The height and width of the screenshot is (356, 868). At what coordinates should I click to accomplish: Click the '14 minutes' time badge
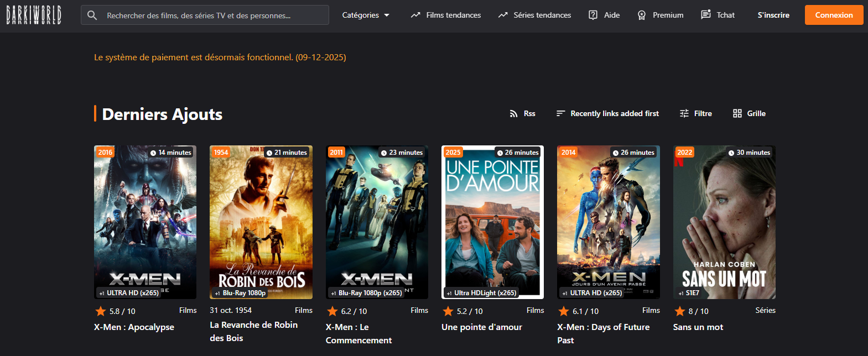click(x=171, y=153)
